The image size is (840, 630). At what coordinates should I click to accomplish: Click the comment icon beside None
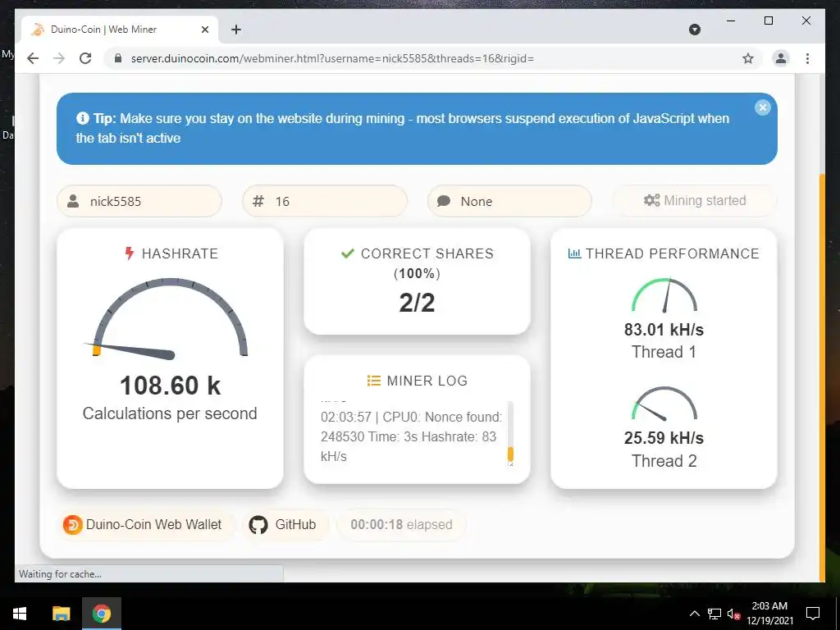pyautogui.click(x=444, y=202)
